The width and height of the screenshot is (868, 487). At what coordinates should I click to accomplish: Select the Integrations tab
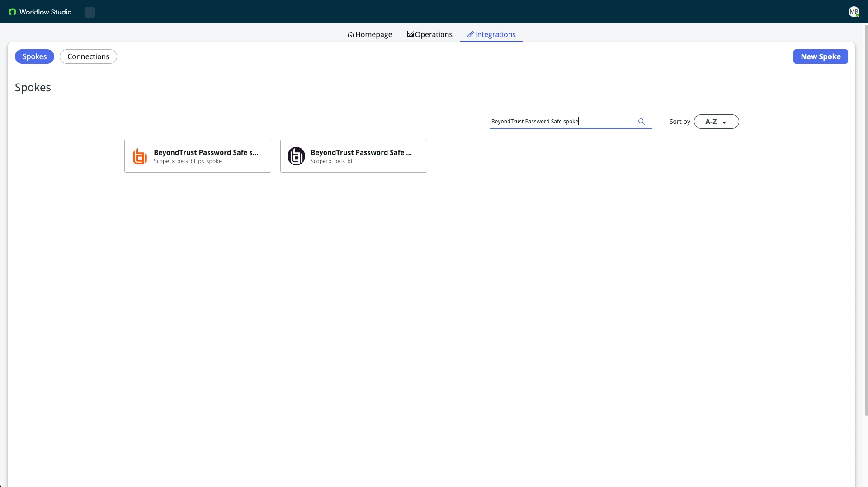pyautogui.click(x=491, y=35)
